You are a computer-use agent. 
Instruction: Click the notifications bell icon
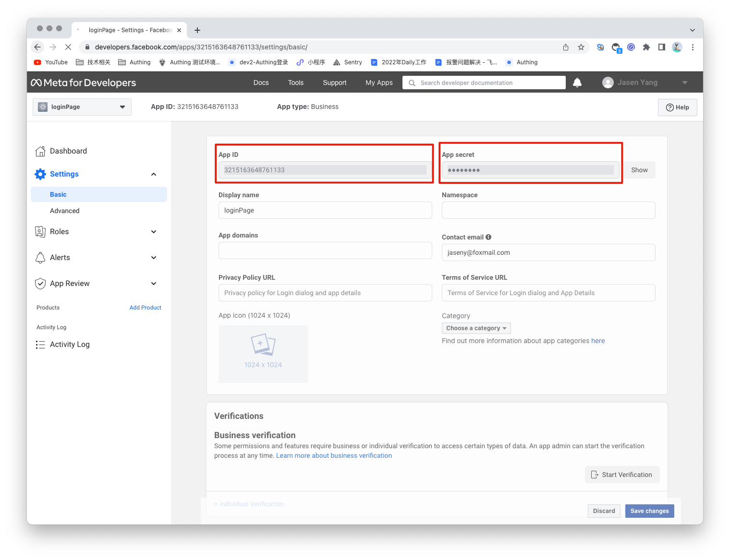click(x=577, y=83)
